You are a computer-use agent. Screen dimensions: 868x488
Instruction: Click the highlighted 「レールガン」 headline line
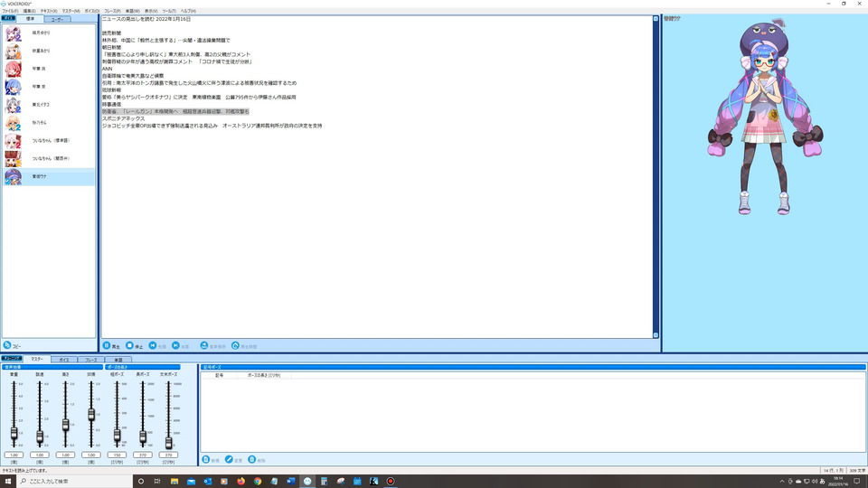175,111
